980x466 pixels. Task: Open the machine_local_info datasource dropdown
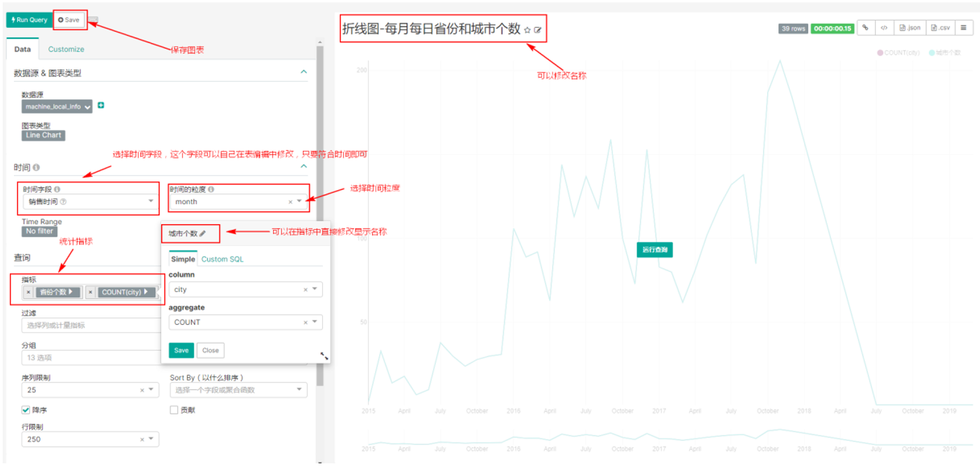click(57, 106)
